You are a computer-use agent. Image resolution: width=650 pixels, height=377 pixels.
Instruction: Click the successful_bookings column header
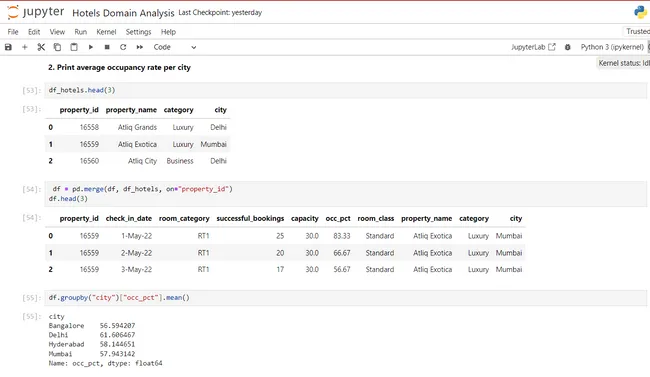click(250, 219)
